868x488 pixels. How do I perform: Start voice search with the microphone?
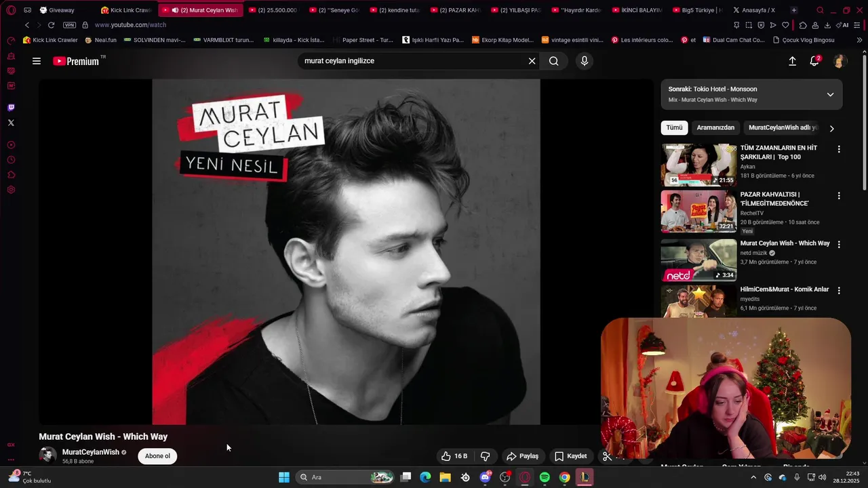pos(585,61)
